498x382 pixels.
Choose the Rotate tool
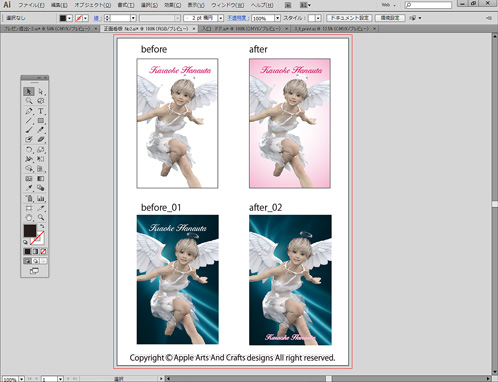click(x=29, y=149)
